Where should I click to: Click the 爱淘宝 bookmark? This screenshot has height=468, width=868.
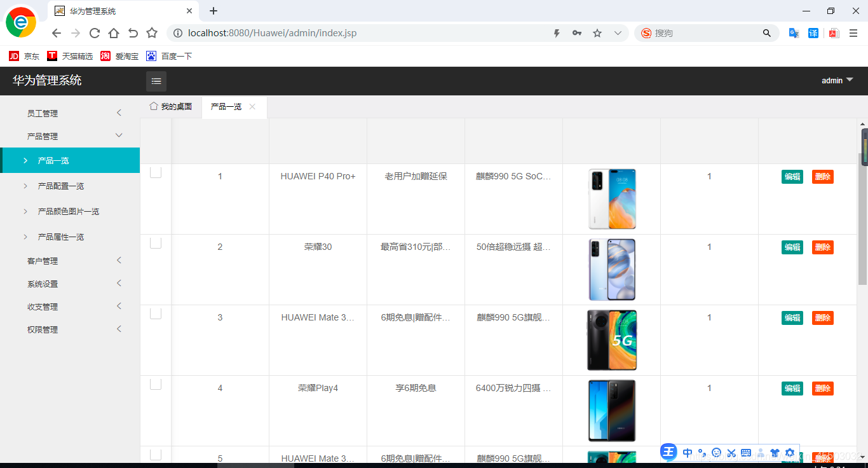pyautogui.click(x=119, y=57)
